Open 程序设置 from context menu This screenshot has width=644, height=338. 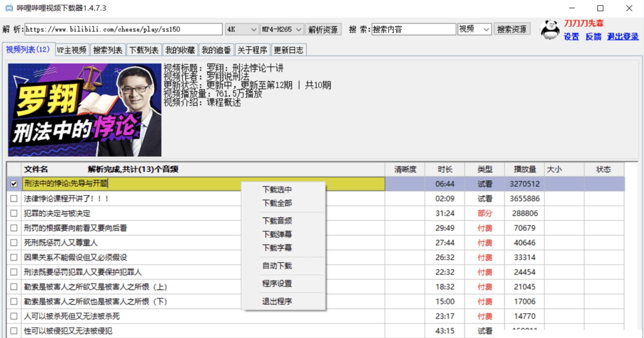(277, 283)
